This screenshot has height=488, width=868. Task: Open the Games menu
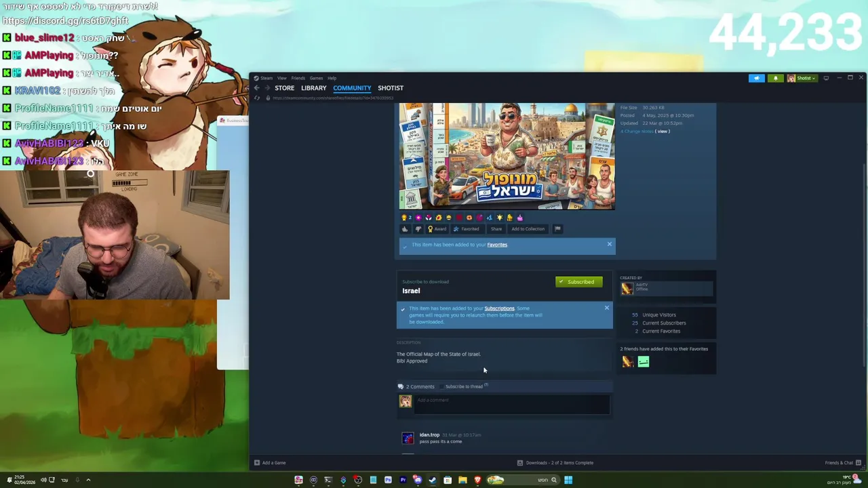click(316, 78)
